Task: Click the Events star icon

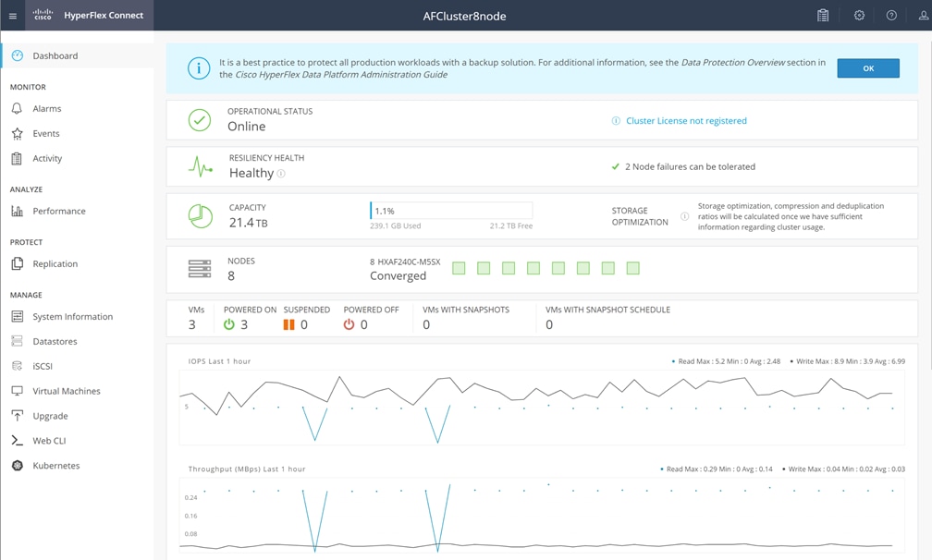Action: coord(18,134)
